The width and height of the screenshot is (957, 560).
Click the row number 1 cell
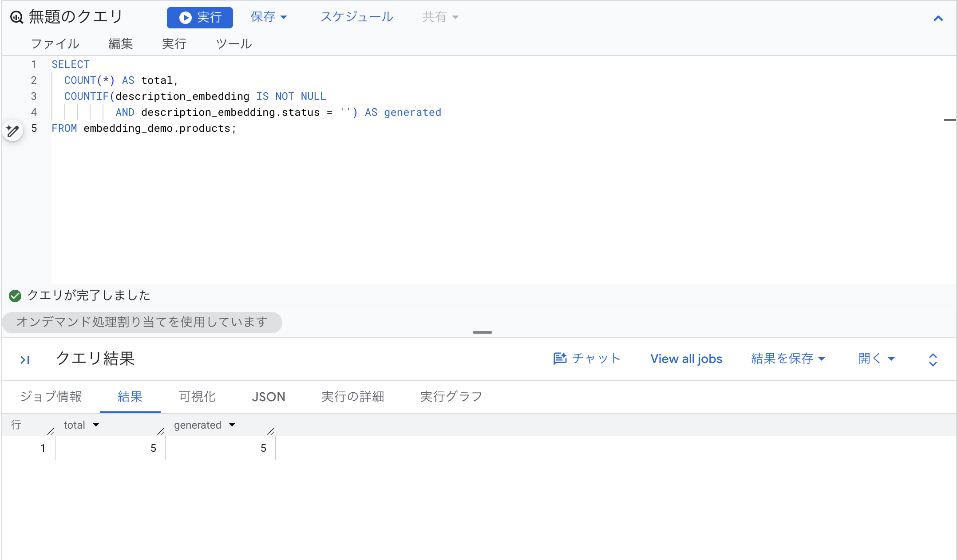point(28,448)
